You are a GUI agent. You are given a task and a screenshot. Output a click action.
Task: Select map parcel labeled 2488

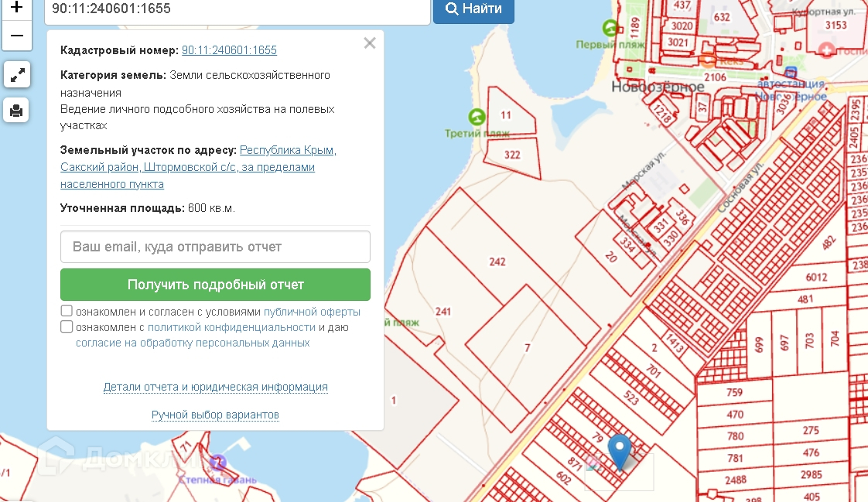pos(735,480)
